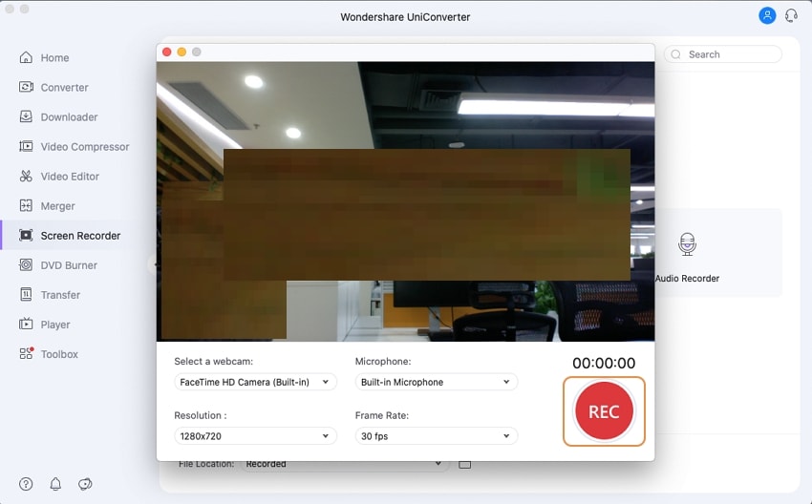Start recording with the REC button
This screenshot has height=504, width=812.
click(604, 411)
